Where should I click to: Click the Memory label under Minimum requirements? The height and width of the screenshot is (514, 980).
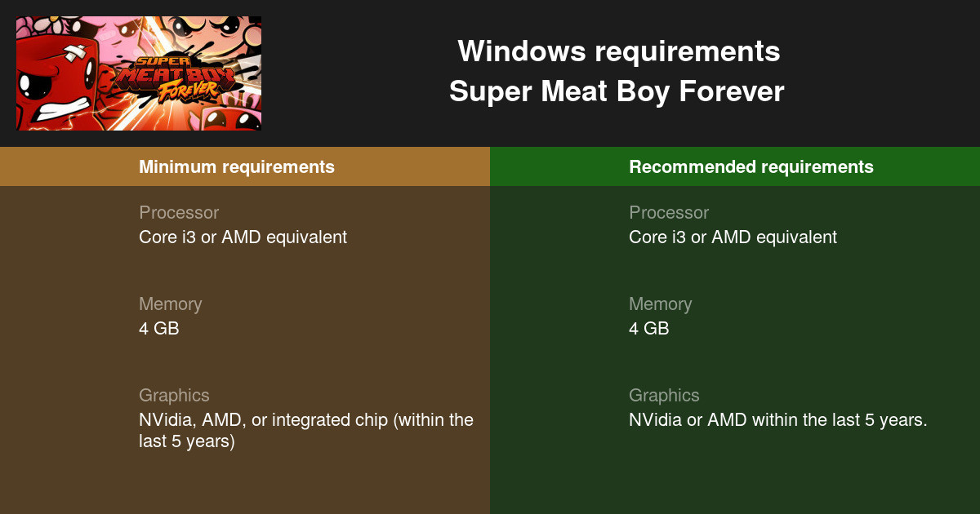pos(170,304)
